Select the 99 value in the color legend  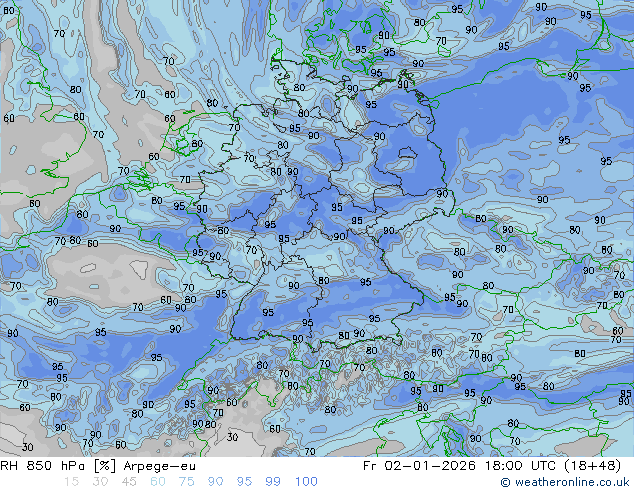point(273,482)
